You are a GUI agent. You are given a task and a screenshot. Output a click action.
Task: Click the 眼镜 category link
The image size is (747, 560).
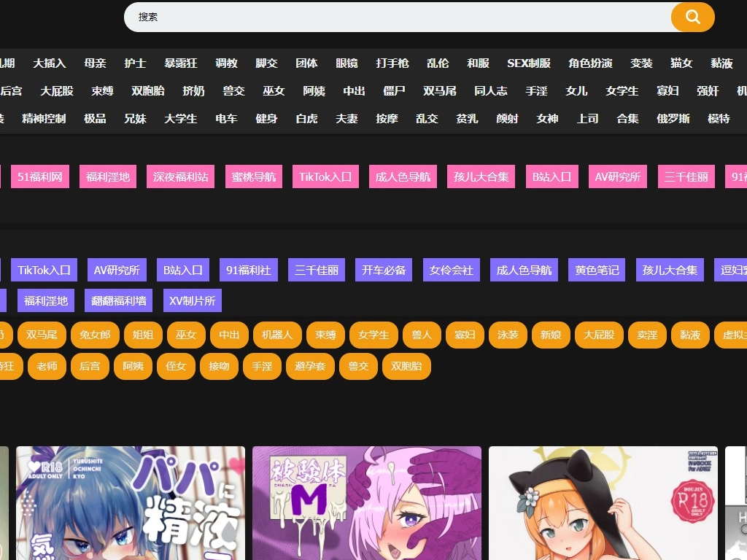(347, 63)
